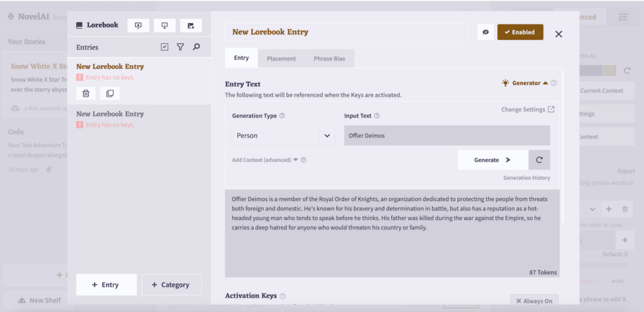Click the Lorebook book icon
644x312 pixels.
[x=80, y=25]
